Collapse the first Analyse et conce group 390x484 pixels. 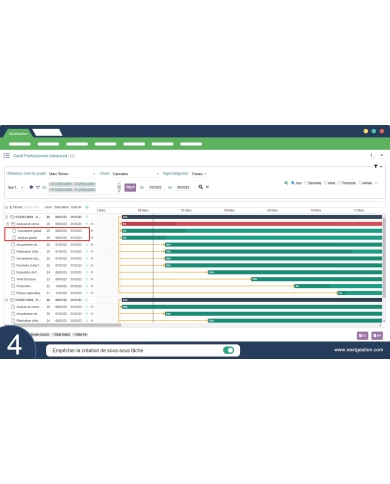(8, 224)
